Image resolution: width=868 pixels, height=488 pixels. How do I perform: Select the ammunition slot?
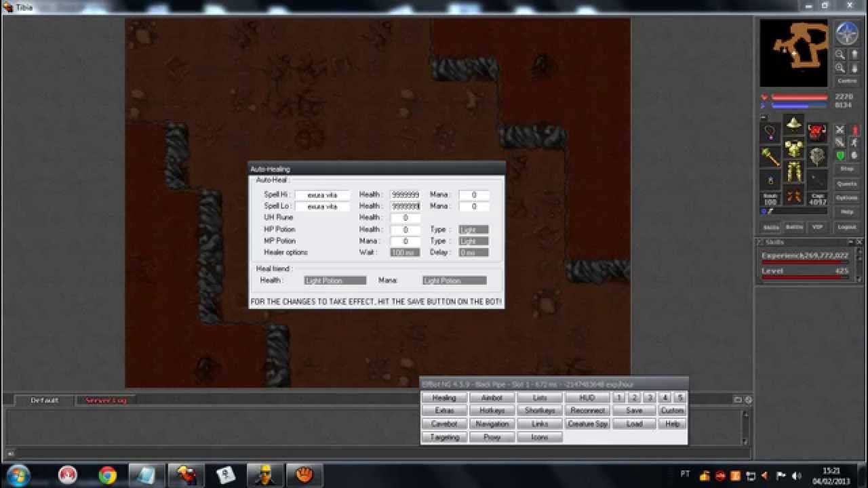[x=817, y=180]
